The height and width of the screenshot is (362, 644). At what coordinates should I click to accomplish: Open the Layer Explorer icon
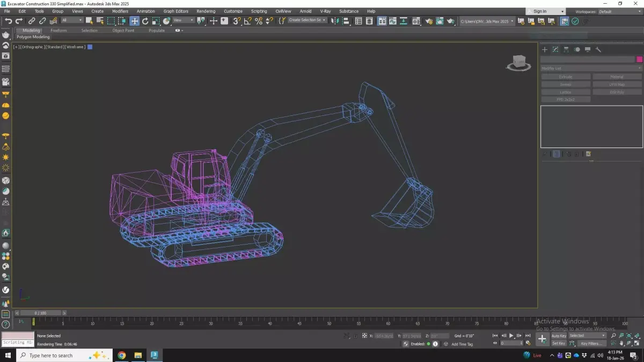(369, 21)
